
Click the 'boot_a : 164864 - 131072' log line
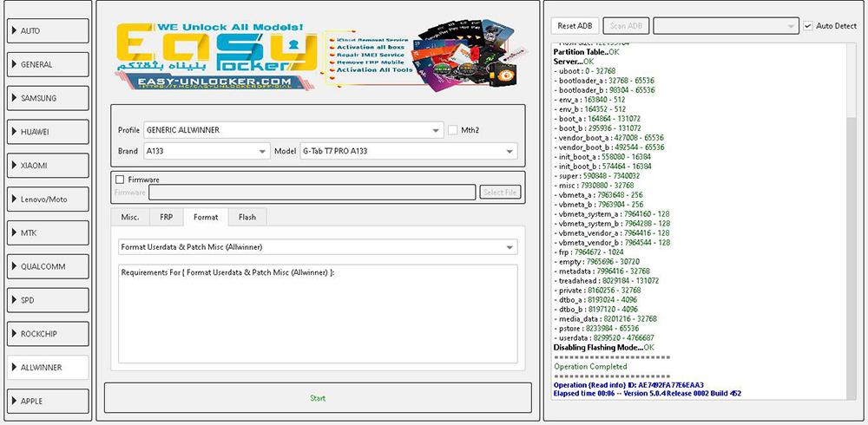coord(597,119)
